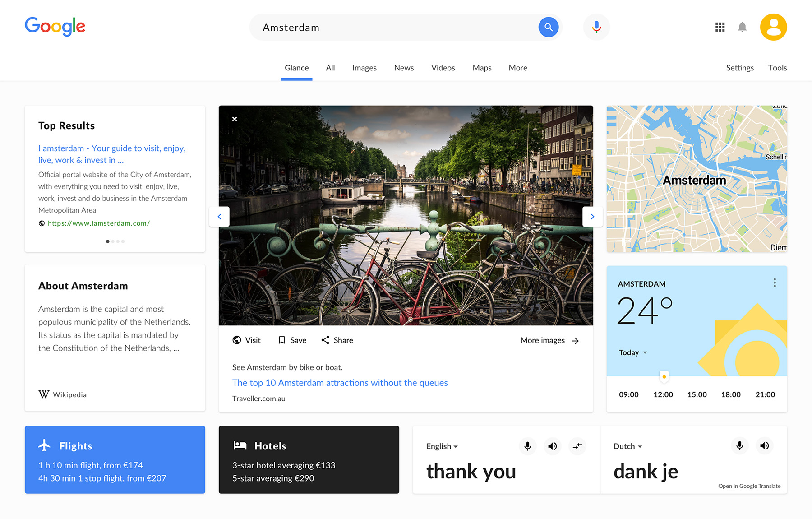The image size is (812, 519).
Task: Open the top 10 attractions article link
Action: point(340,383)
